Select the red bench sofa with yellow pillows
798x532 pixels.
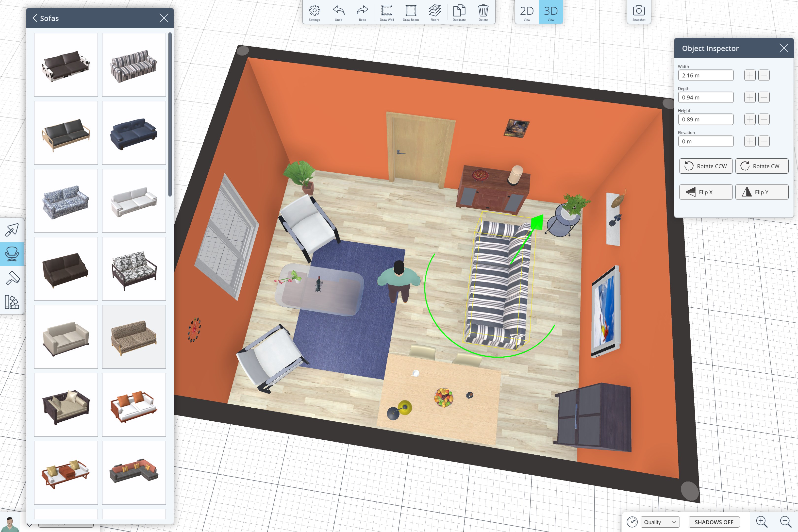(66, 473)
